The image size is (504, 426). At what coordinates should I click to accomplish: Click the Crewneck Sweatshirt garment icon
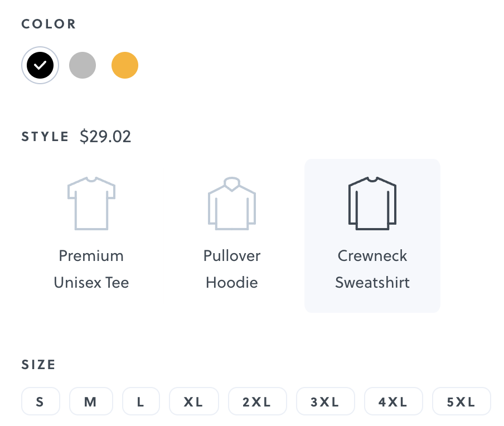pos(372,203)
